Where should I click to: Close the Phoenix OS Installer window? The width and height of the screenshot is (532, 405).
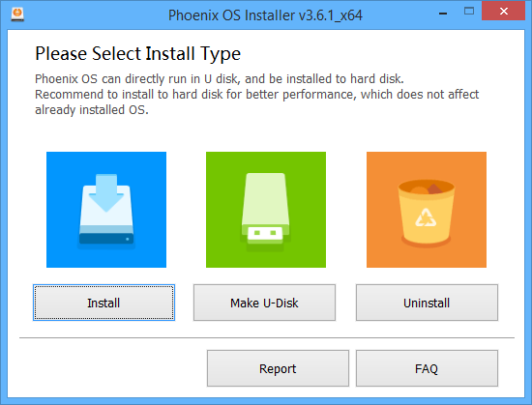click(504, 12)
